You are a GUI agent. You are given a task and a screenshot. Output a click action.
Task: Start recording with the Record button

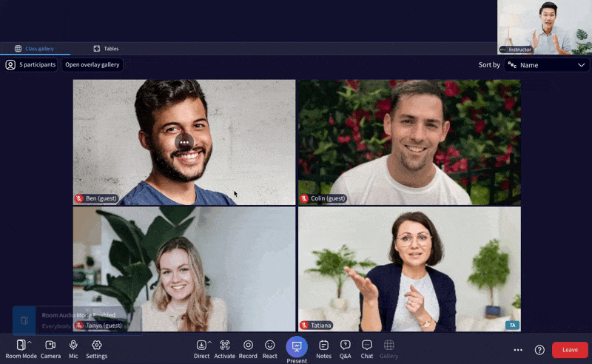(x=248, y=349)
